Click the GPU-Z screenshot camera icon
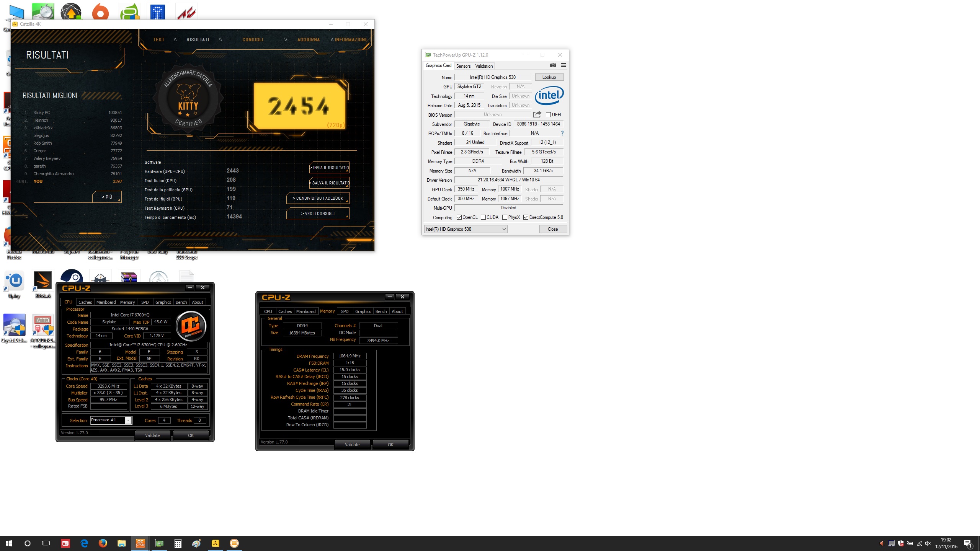 (553, 65)
